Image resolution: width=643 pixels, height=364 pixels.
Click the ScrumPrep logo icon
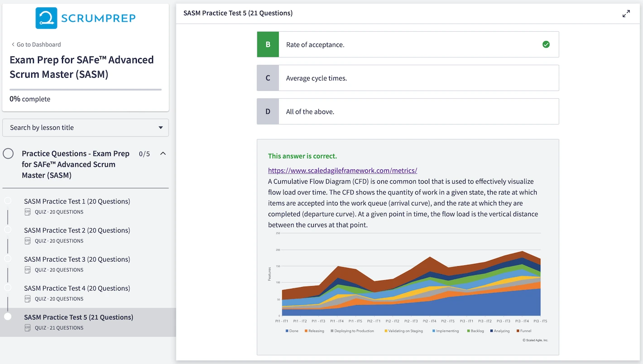tap(46, 18)
